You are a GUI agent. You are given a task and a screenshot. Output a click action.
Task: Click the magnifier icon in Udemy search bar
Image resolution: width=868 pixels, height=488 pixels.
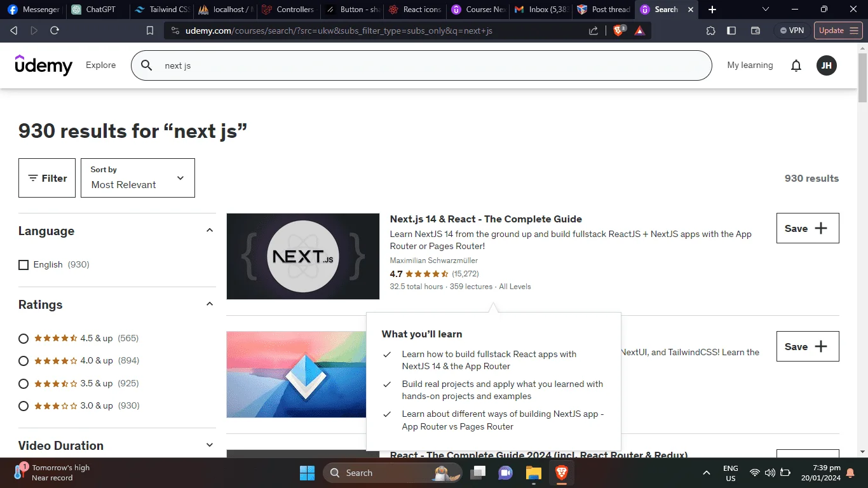147,65
